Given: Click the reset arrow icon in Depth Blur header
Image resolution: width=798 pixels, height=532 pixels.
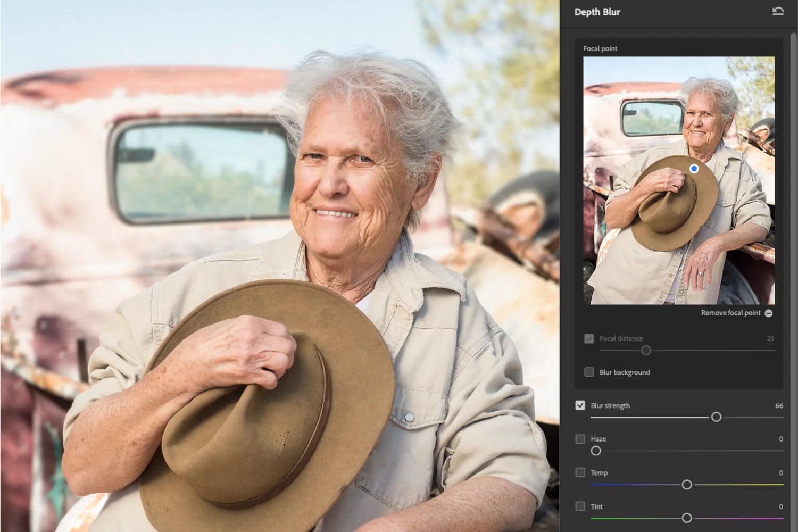Looking at the screenshot, I should 777,11.
